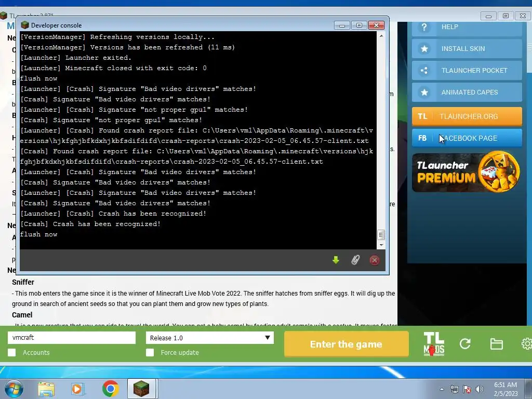Open the Release 1.0 version dropdown
This screenshot has width=532, height=399.
point(210,338)
